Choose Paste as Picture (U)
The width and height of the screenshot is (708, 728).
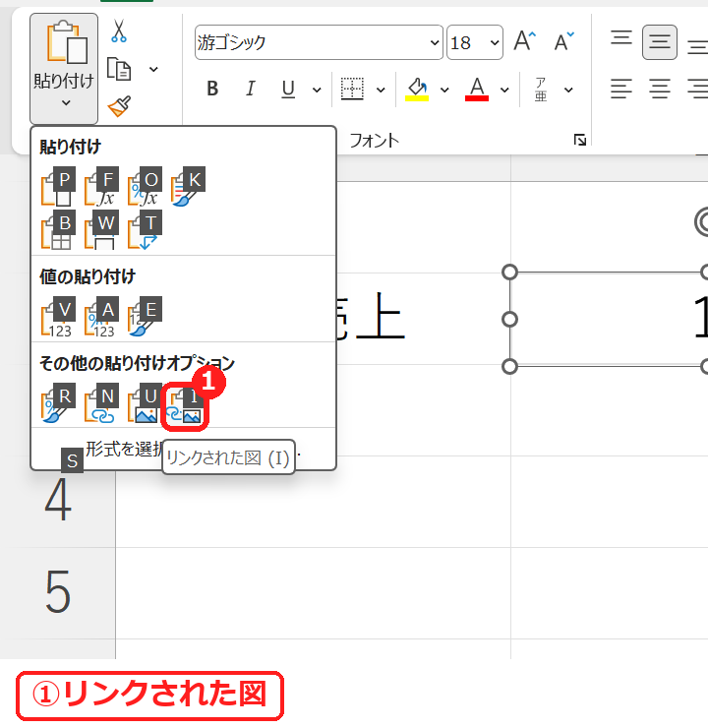pos(145,404)
